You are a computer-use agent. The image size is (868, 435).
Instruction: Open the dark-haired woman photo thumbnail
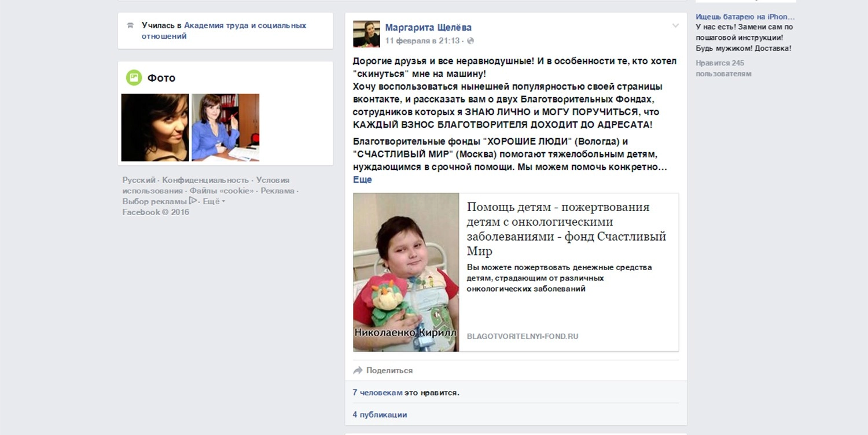[155, 127]
